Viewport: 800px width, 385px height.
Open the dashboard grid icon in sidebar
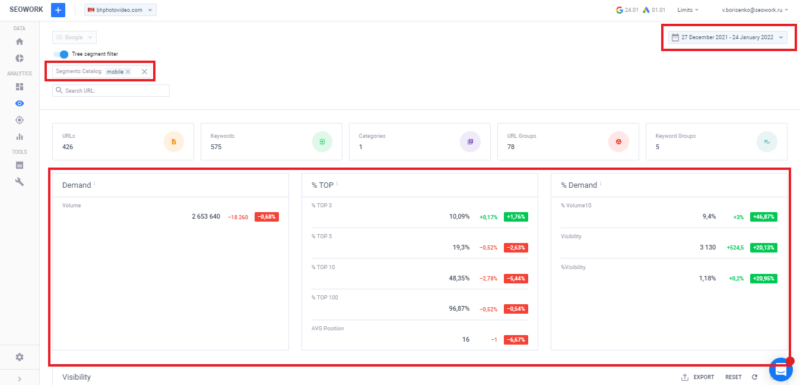[20, 87]
